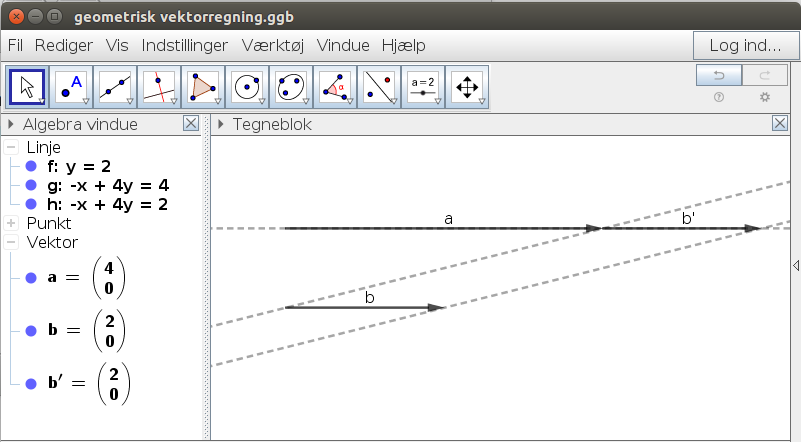Collapse the Linje group
Image resolution: width=801 pixels, height=442 pixels.
click(x=11, y=147)
